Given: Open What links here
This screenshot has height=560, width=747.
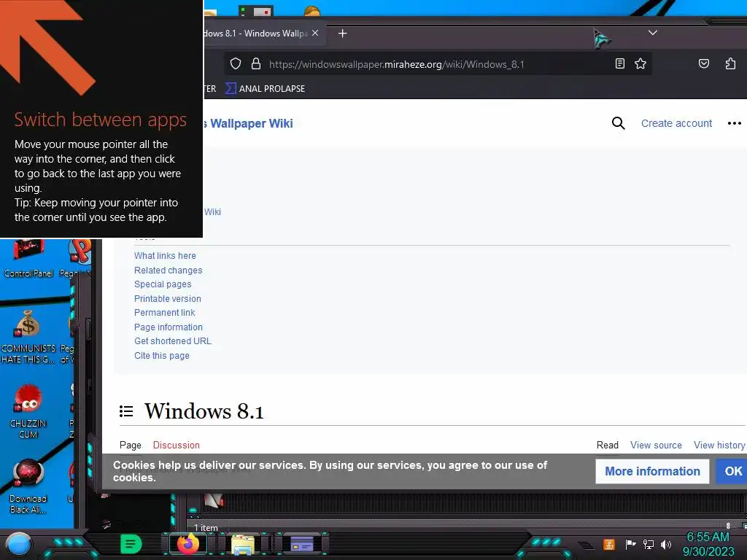Looking at the screenshot, I should click(165, 256).
